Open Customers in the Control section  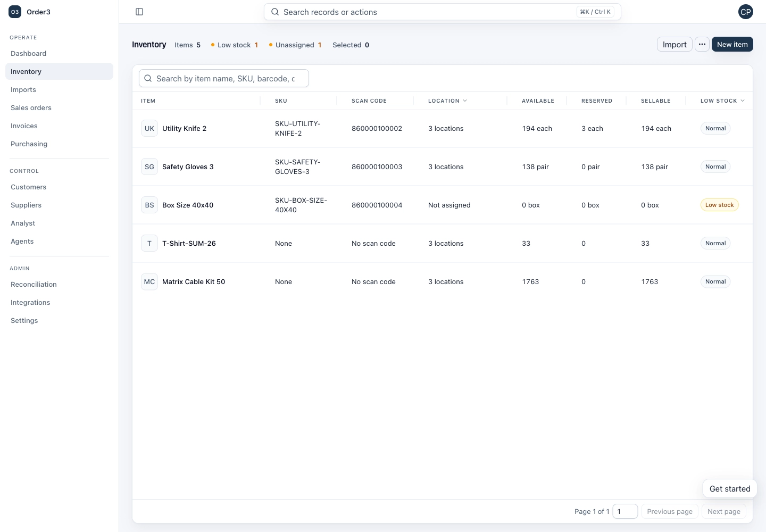pos(59,187)
